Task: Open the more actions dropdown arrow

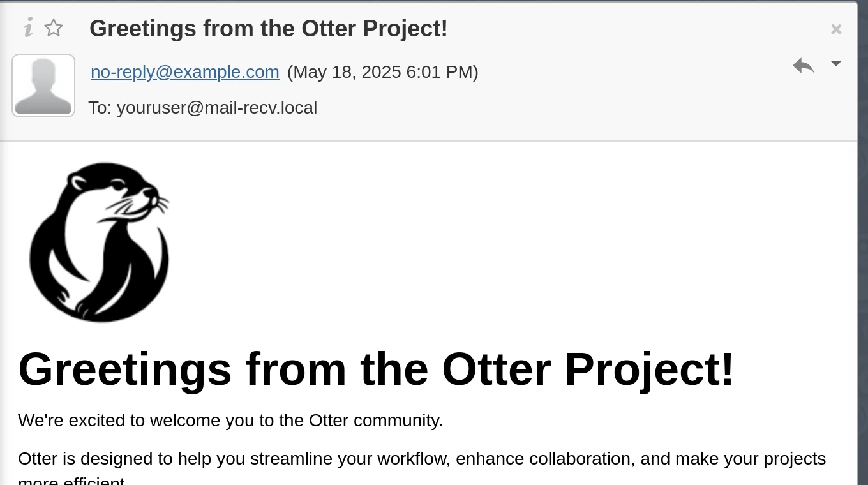Action: pyautogui.click(x=835, y=64)
